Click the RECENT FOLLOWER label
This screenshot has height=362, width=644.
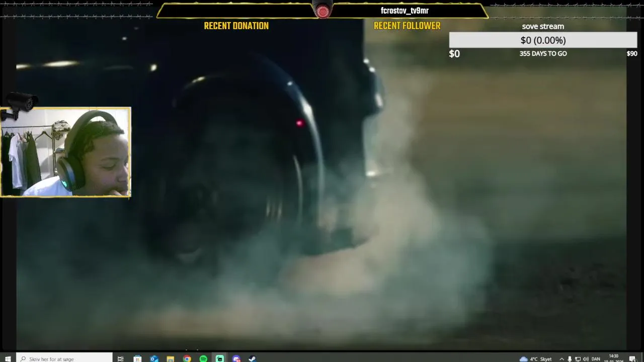click(x=407, y=26)
